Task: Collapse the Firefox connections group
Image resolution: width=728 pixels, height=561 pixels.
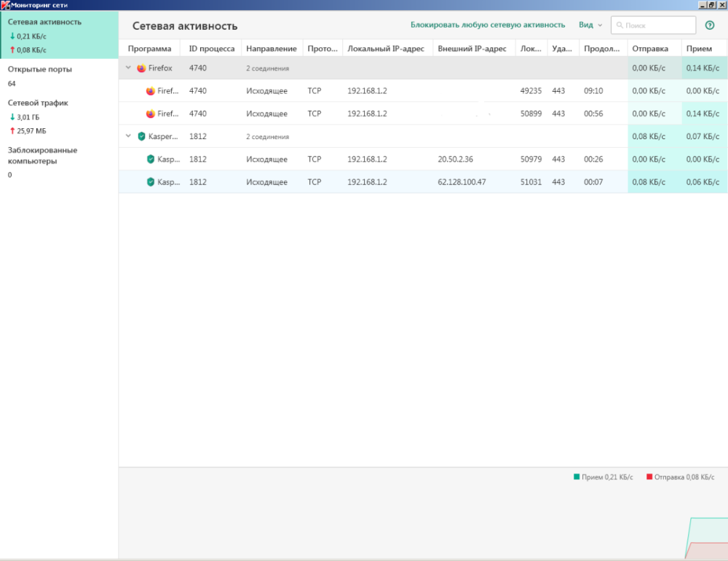Action: [x=129, y=68]
